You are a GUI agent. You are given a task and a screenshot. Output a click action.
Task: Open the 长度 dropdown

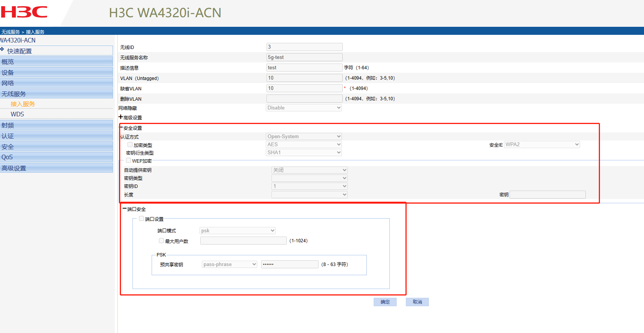(309, 195)
